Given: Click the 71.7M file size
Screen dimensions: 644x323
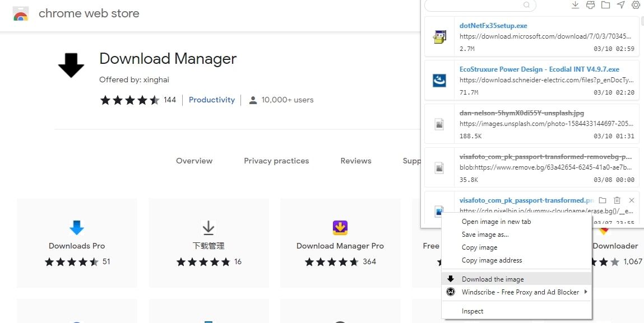Looking at the screenshot, I should point(469,92).
